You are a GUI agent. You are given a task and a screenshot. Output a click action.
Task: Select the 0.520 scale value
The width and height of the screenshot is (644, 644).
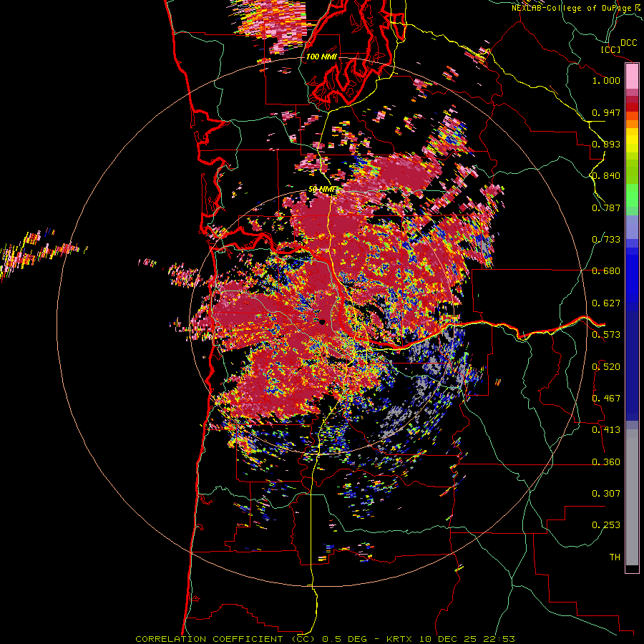[x=606, y=367]
